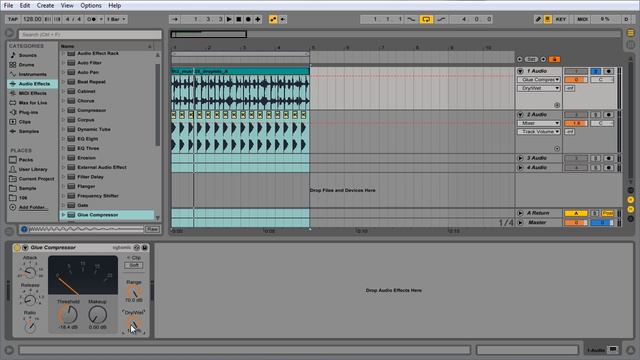Select the Plug-ins category
The width and height of the screenshot is (640, 360).
(x=28, y=112)
